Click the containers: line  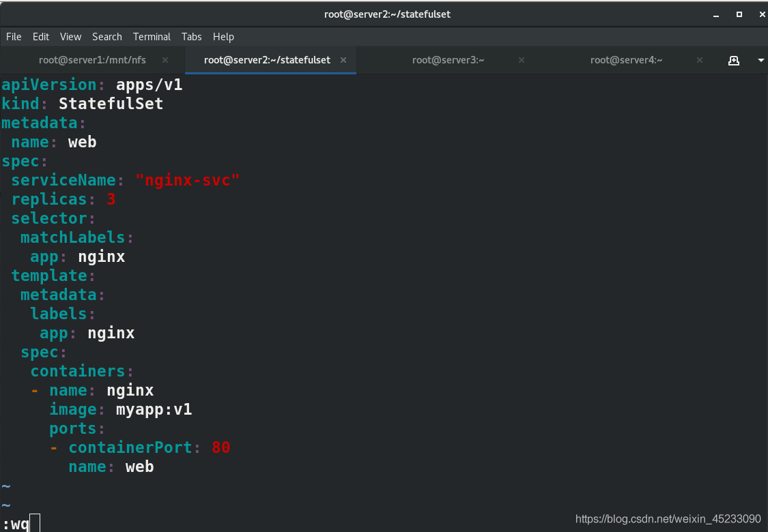82,371
